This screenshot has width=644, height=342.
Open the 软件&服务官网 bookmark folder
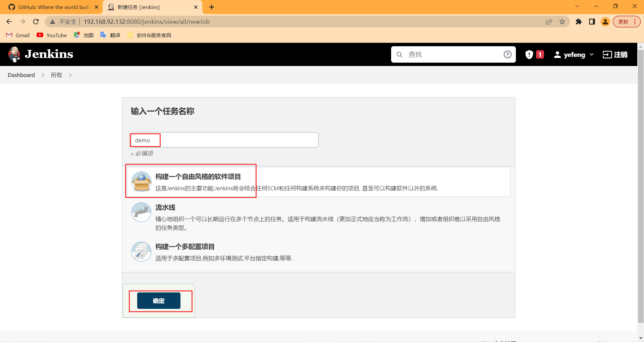pos(149,35)
